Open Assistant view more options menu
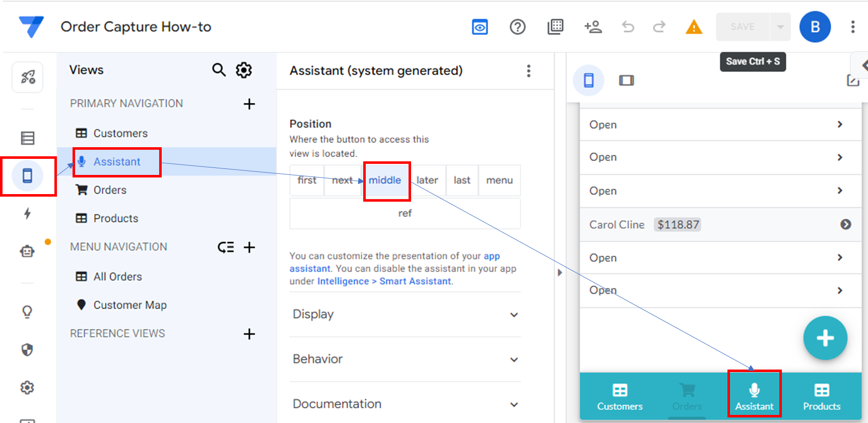Image resolution: width=868 pixels, height=423 pixels. (x=528, y=71)
